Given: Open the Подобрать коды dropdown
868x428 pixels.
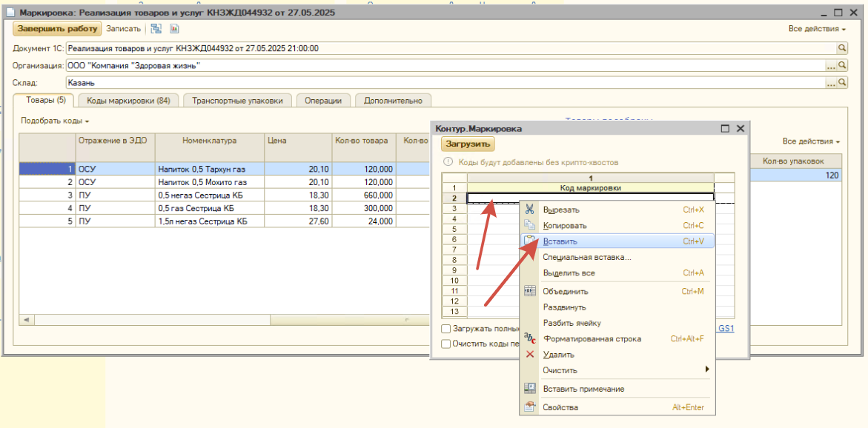Looking at the screenshot, I should (x=55, y=120).
